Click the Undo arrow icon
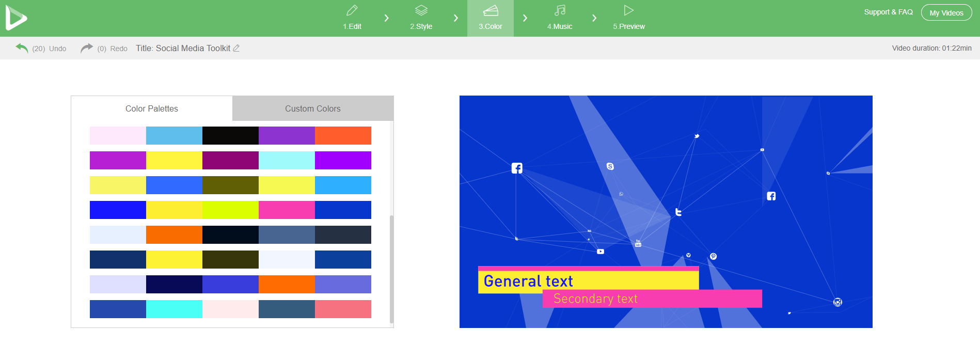The height and width of the screenshot is (344, 980). coord(22,48)
